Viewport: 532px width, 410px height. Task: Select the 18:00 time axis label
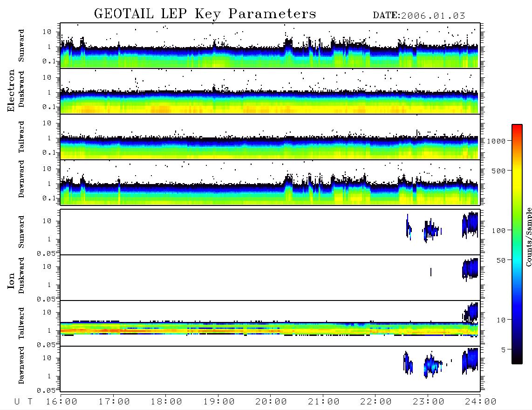[167, 402]
